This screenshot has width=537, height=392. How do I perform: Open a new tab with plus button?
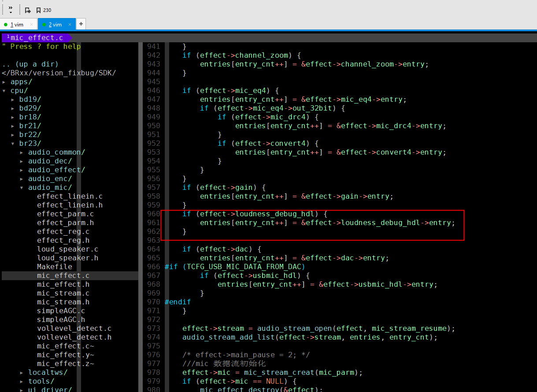pyautogui.click(x=81, y=24)
